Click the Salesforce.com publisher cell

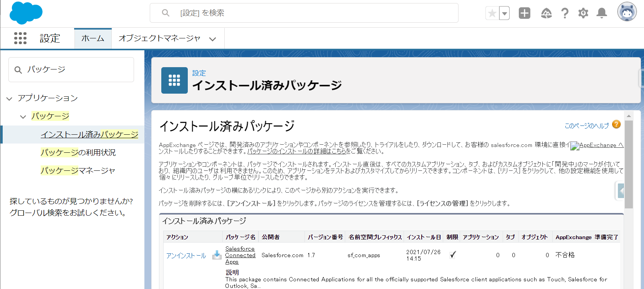[282, 255]
